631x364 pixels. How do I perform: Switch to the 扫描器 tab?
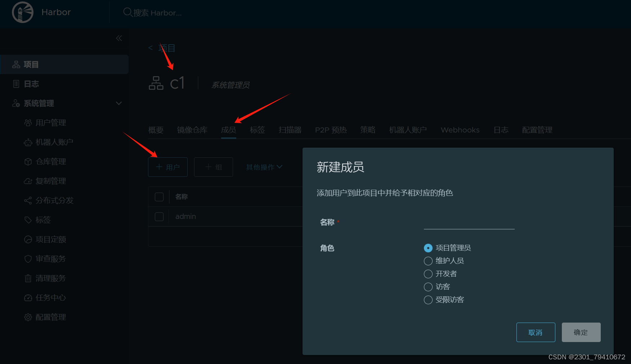pos(290,130)
